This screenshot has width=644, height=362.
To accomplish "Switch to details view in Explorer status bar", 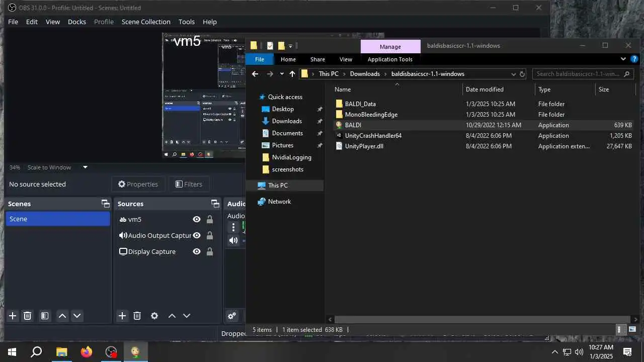I will [x=619, y=330].
